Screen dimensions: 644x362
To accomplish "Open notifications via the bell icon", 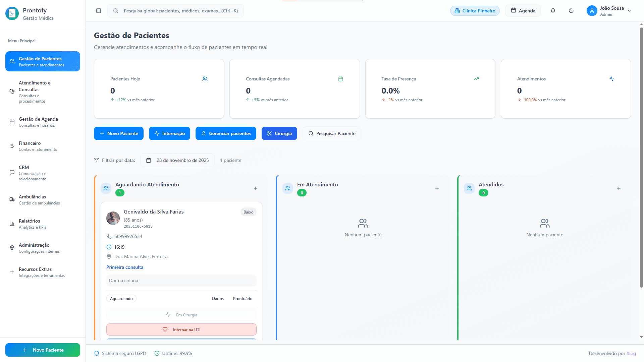I will coord(553,11).
